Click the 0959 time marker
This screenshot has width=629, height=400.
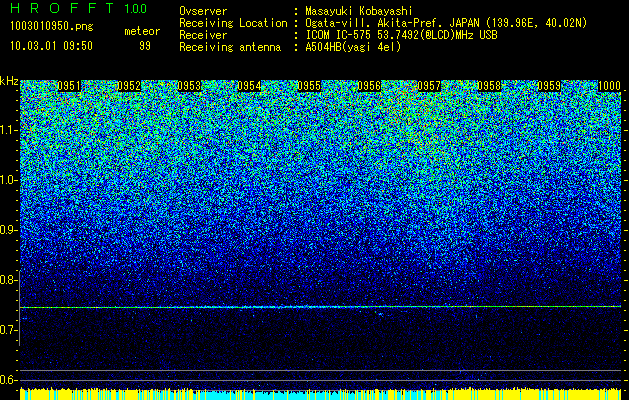tap(549, 86)
